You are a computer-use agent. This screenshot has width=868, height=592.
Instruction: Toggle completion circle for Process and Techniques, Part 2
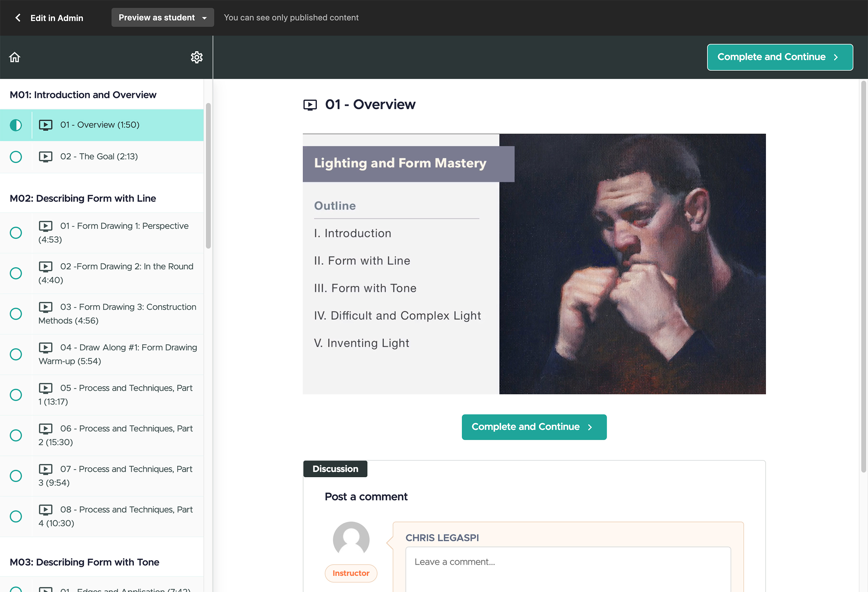[x=16, y=435]
